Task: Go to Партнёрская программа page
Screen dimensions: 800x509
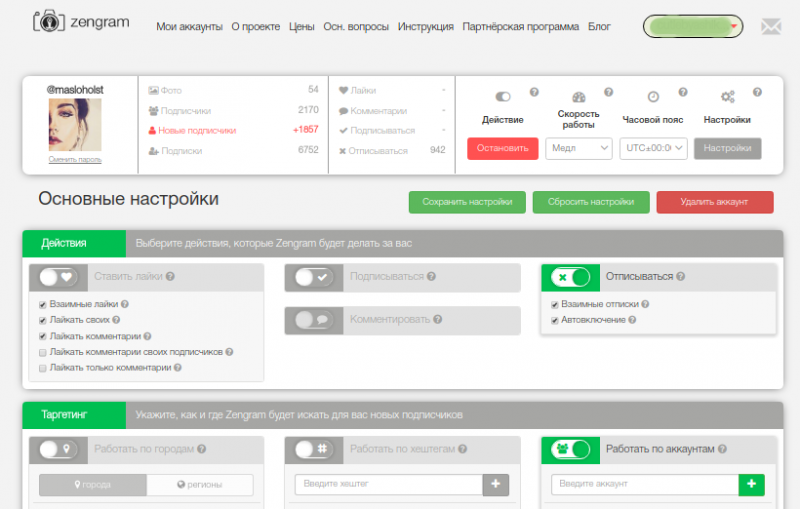Action: coord(520,27)
